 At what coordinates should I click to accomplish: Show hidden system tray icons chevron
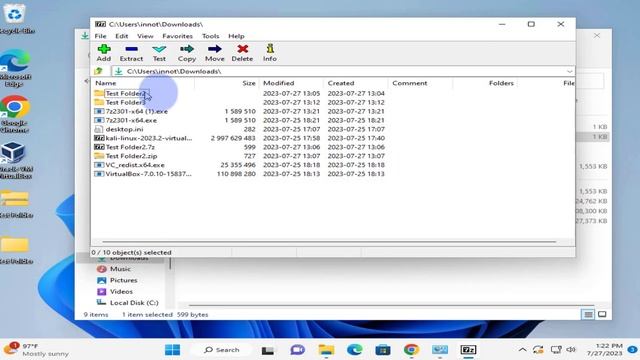tap(522, 350)
